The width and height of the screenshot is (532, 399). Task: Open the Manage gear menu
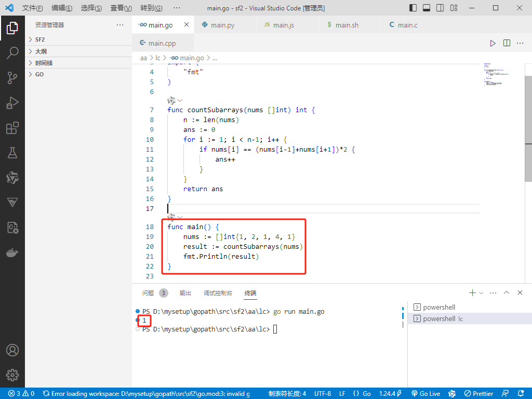click(12, 375)
